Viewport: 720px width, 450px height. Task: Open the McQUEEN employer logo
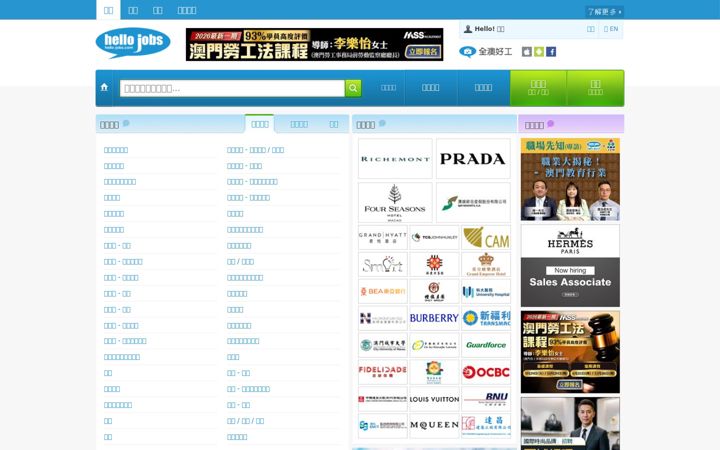click(434, 426)
